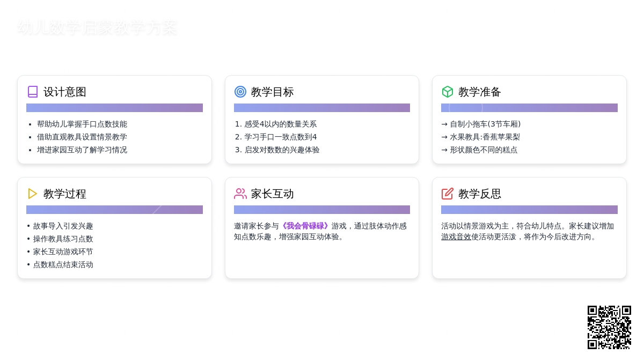Select the 教学目标 card heading
Viewport: 644px width, 362px height.
(x=273, y=92)
